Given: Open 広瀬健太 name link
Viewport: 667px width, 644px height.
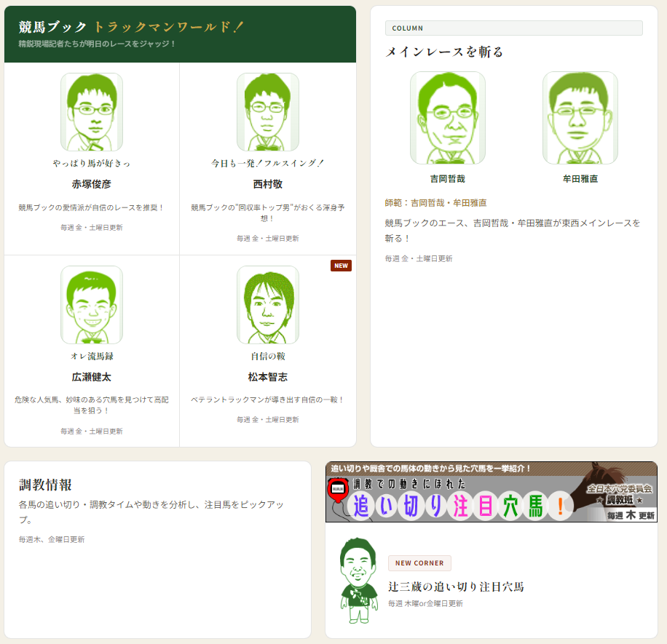Looking at the screenshot, I should 92,377.
